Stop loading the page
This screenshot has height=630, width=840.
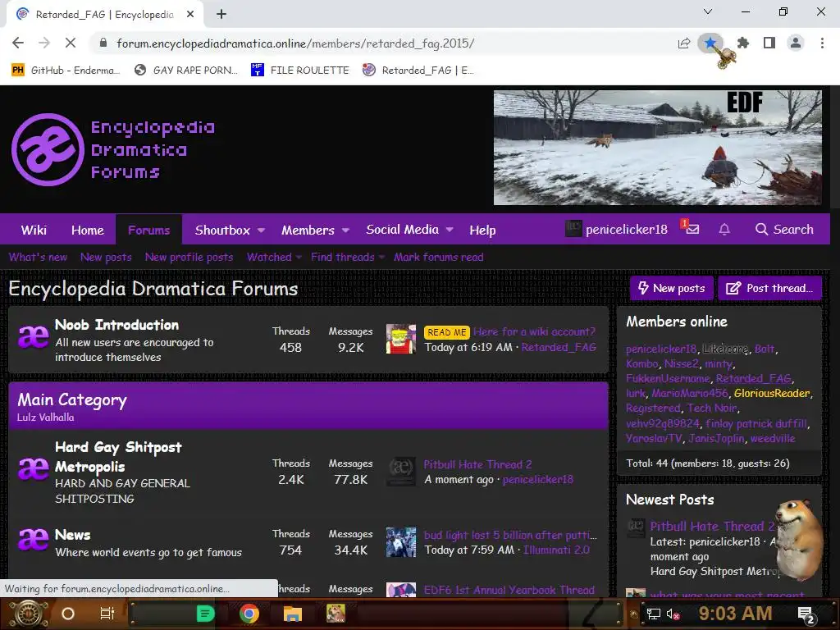click(71, 43)
